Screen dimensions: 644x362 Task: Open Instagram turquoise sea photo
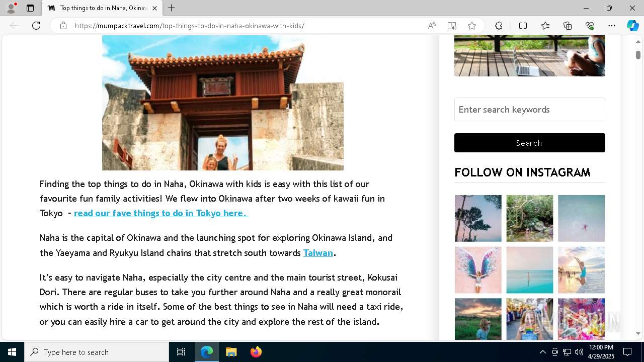click(530, 270)
